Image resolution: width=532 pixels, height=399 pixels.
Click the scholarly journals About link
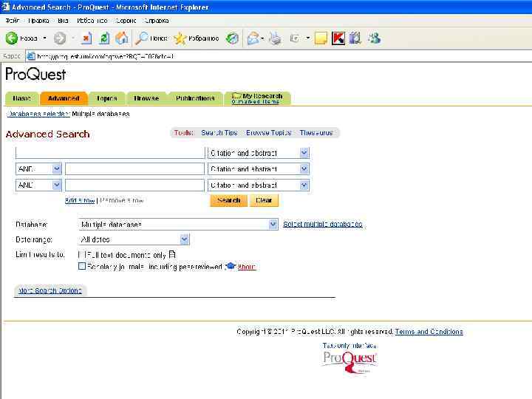tap(246, 267)
